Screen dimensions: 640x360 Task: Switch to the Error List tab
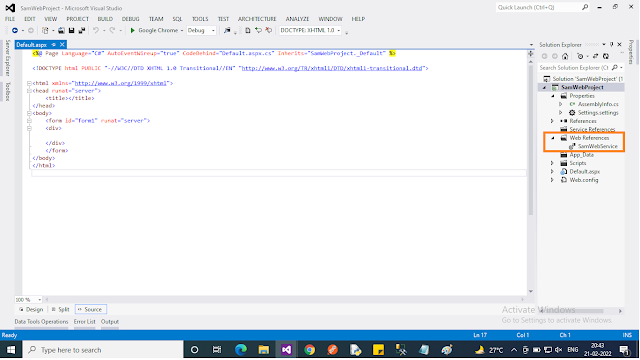point(84,322)
